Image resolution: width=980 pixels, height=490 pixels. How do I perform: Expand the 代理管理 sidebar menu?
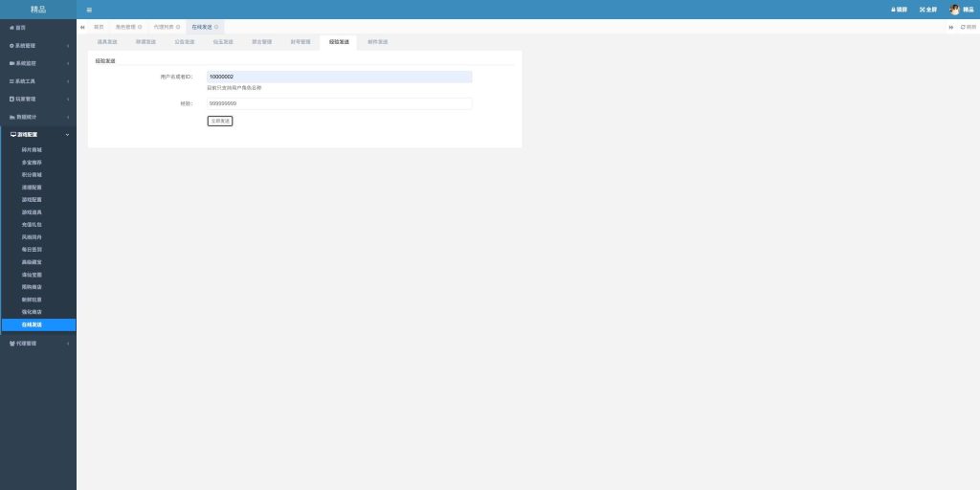pyautogui.click(x=38, y=343)
